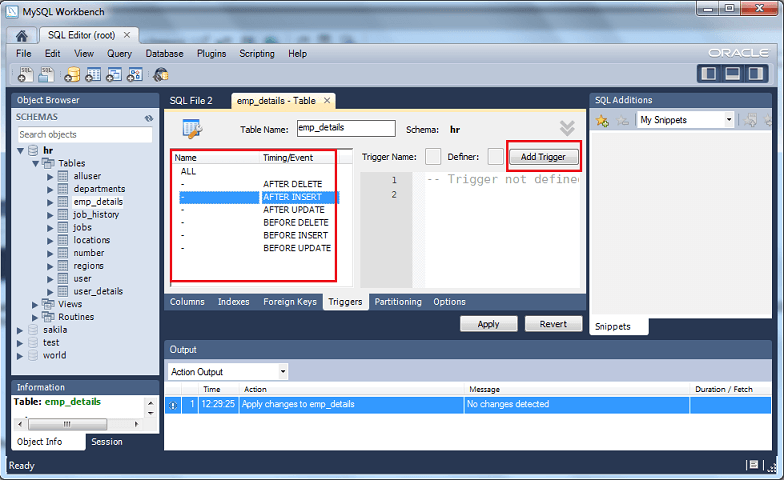
Task: Click the alluser table icon
Action: (x=63, y=176)
